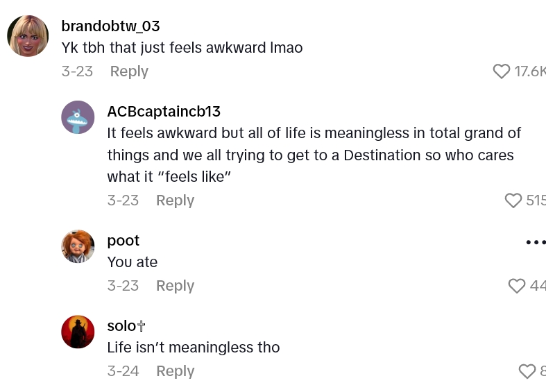
Task: Like brandobtw_03's comment with the heart
Action: [501, 71]
